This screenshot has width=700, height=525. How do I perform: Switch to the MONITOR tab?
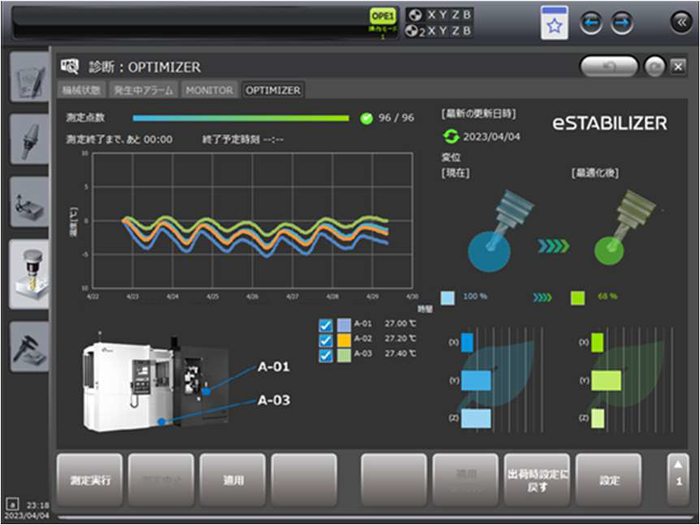(x=208, y=90)
